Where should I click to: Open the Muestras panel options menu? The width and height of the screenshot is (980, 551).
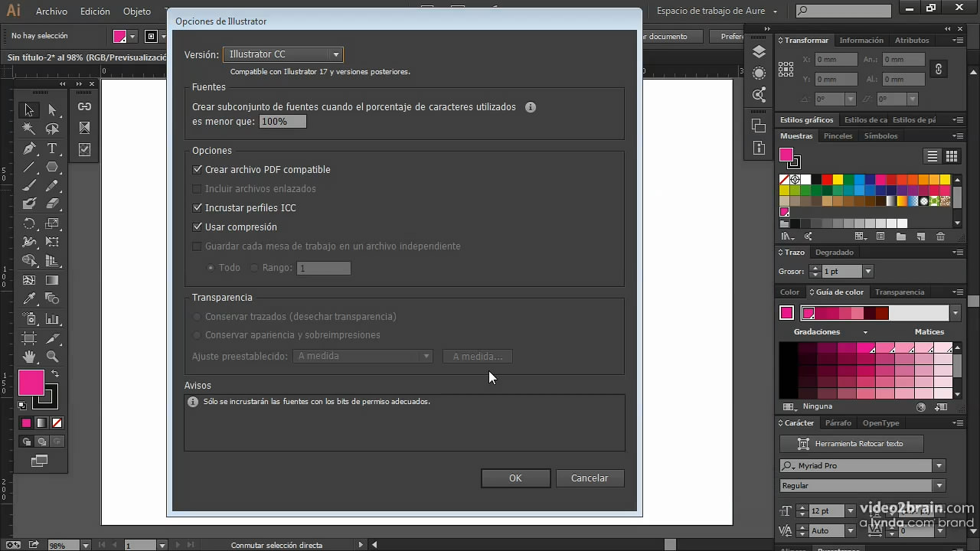click(958, 136)
